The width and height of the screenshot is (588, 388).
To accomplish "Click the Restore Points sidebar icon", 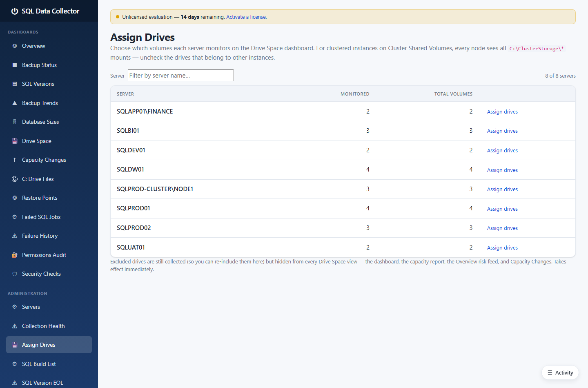I will pos(15,198).
